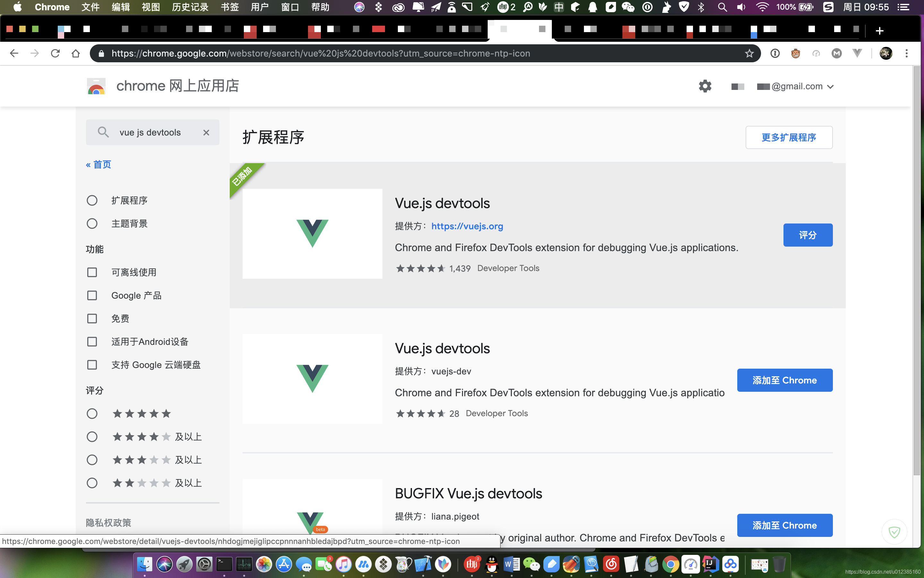Open NetEase Music from the Dock
This screenshot has height=578, width=924.
coord(611,564)
